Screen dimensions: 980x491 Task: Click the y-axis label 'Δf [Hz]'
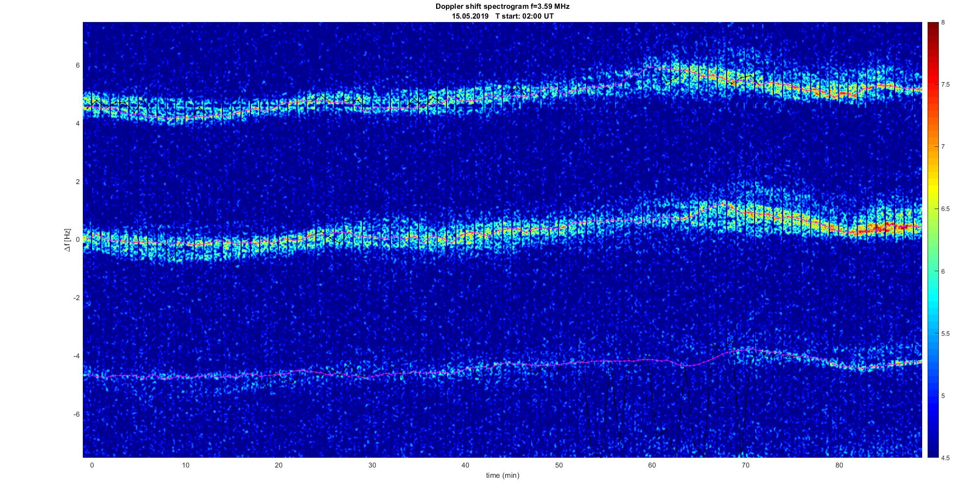pyautogui.click(x=68, y=240)
